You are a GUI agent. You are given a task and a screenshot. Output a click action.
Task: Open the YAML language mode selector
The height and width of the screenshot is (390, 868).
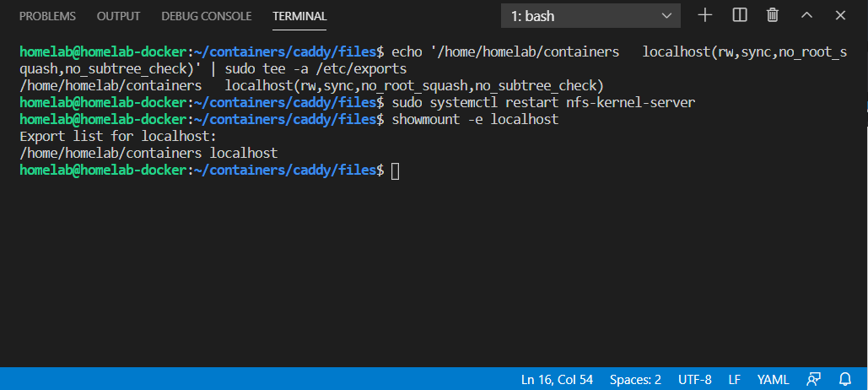[774, 380]
